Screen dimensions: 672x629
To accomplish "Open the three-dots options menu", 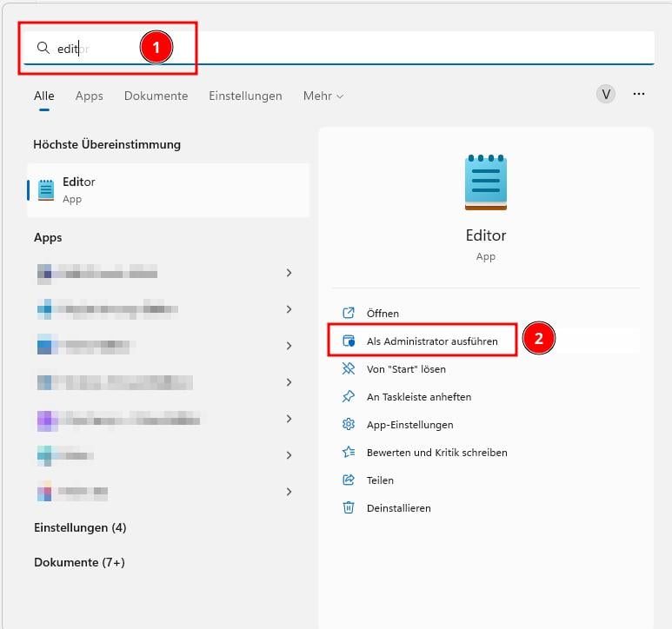I will [x=639, y=94].
